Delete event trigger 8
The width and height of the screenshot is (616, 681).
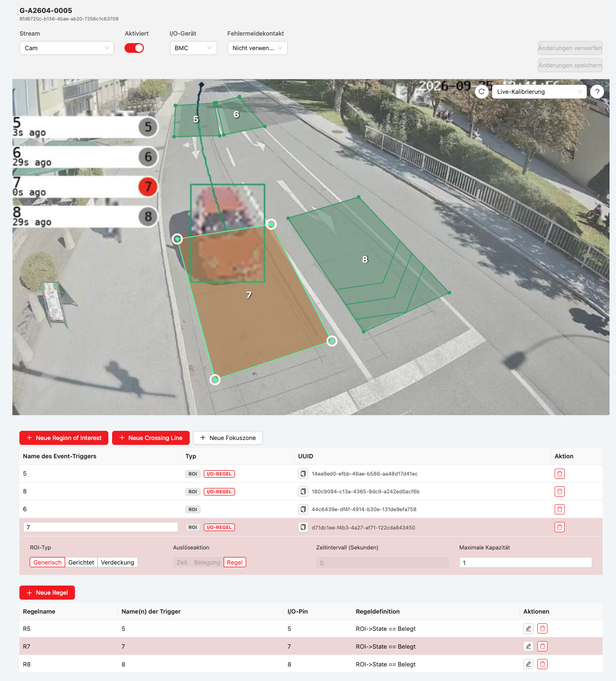(x=559, y=492)
